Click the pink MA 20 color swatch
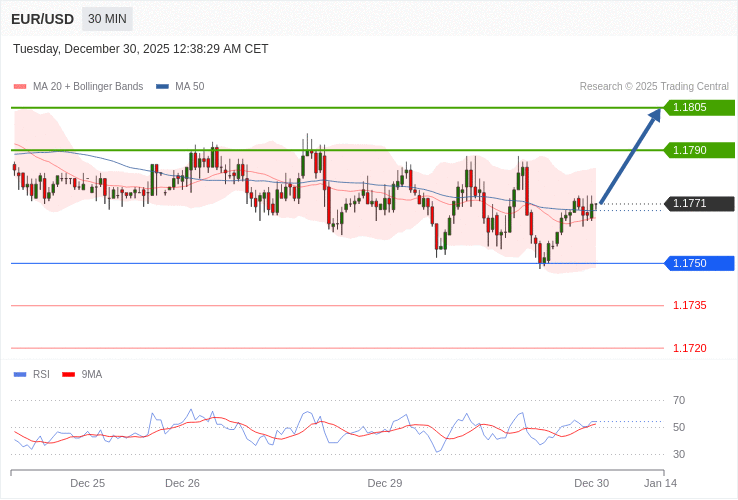Viewport: 738px width, 500px height. point(20,87)
